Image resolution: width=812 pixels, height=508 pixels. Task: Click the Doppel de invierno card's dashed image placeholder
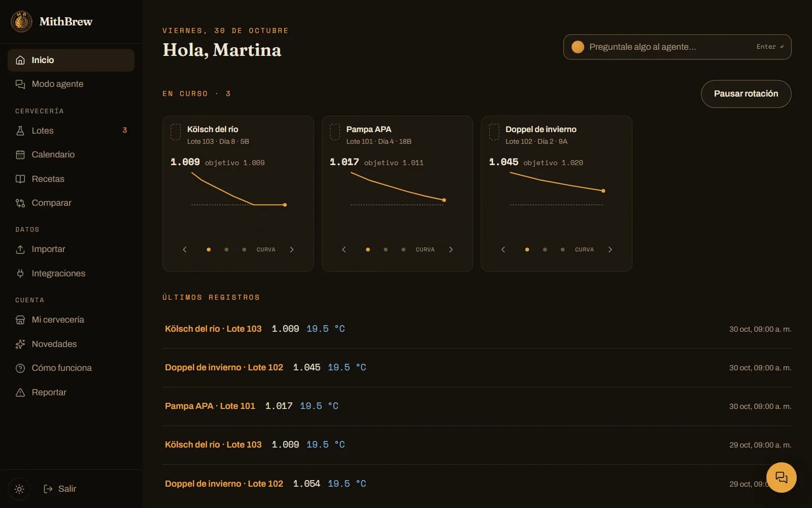[x=494, y=132]
